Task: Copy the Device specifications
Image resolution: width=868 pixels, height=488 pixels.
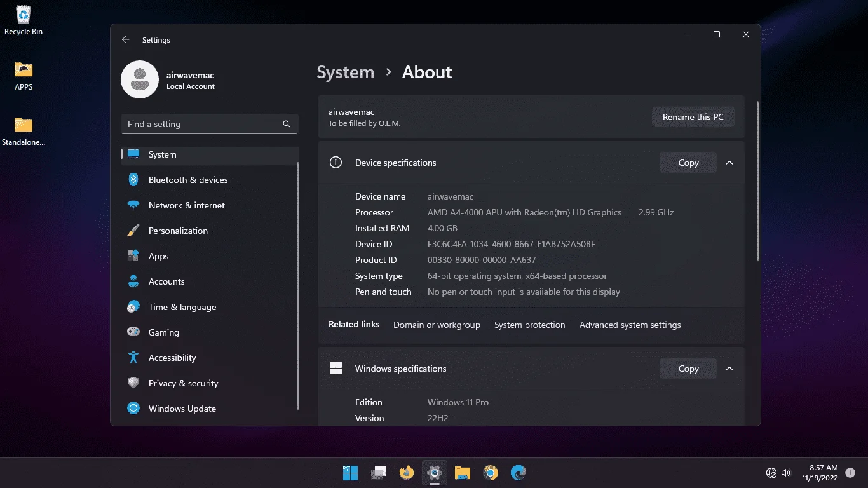Action: click(688, 163)
